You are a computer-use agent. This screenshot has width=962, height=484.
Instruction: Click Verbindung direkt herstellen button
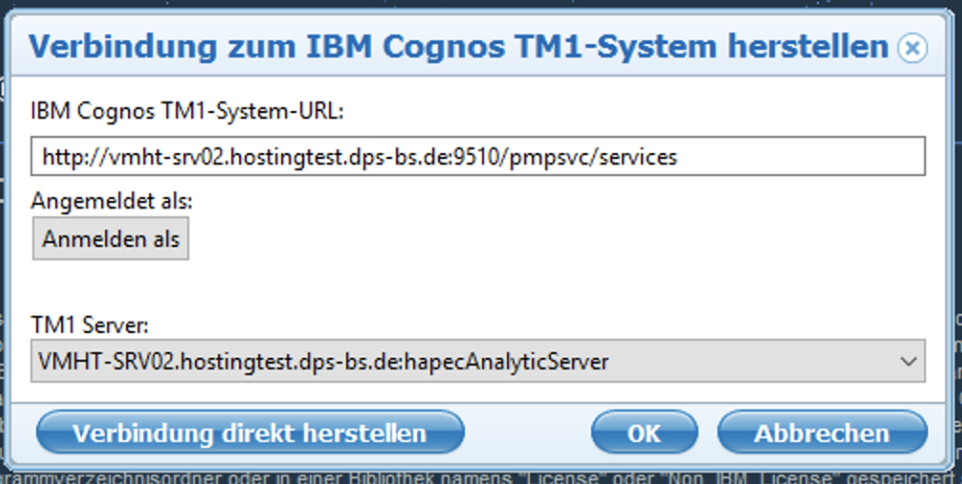point(250,433)
